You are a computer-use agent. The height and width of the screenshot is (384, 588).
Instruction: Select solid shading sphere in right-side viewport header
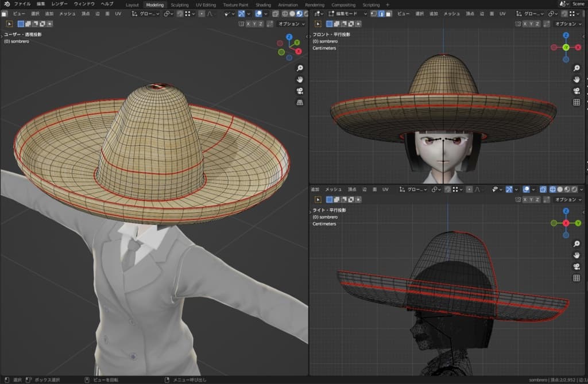[559, 189]
